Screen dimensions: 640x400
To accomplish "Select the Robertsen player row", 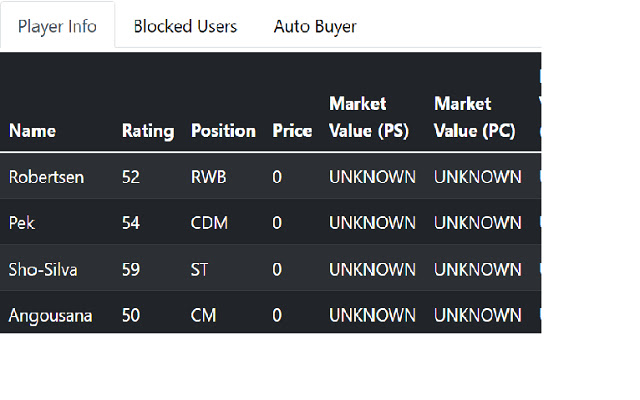I will click(x=46, y=177).
